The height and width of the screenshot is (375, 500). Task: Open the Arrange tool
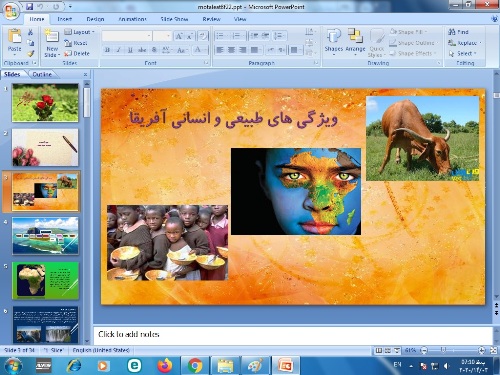[x=355, y=42]
